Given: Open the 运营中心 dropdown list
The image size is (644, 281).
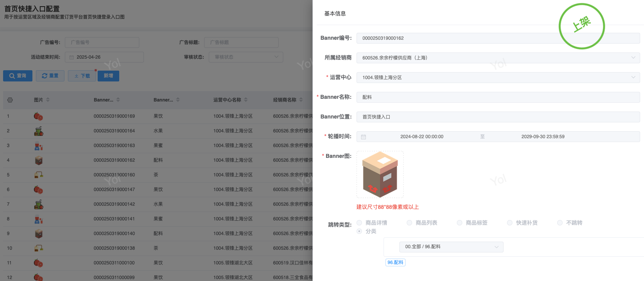Looking at the screenshot, I should 498,78.
